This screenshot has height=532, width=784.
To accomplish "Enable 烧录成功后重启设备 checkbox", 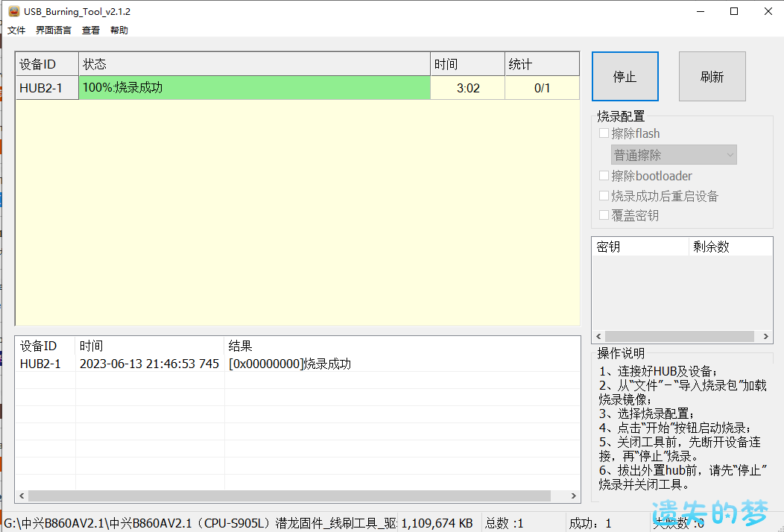I will [x=604, y=196].
